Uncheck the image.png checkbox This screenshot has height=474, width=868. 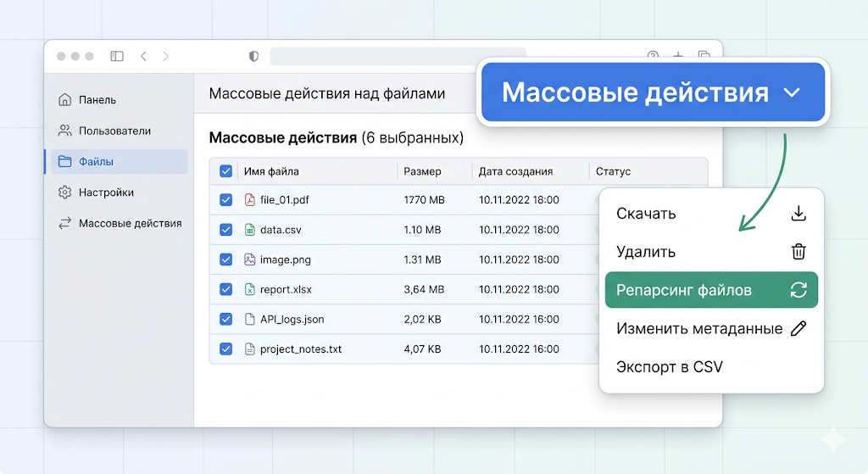(225, 259)
